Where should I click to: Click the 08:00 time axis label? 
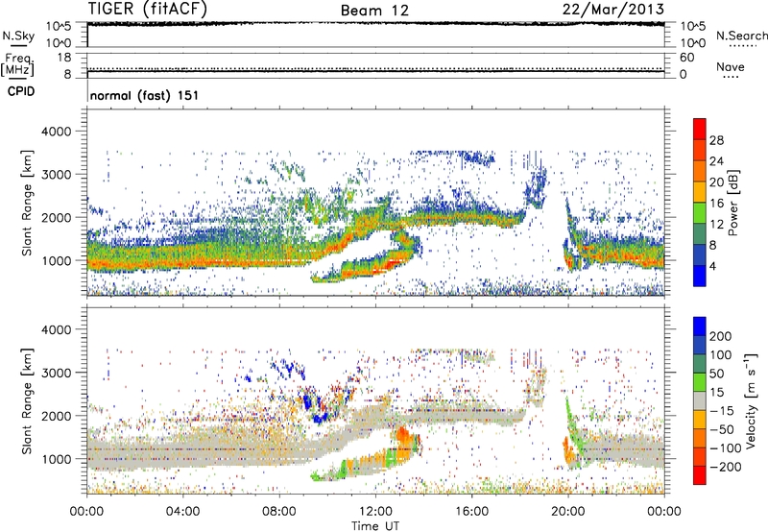coord(279,512)
